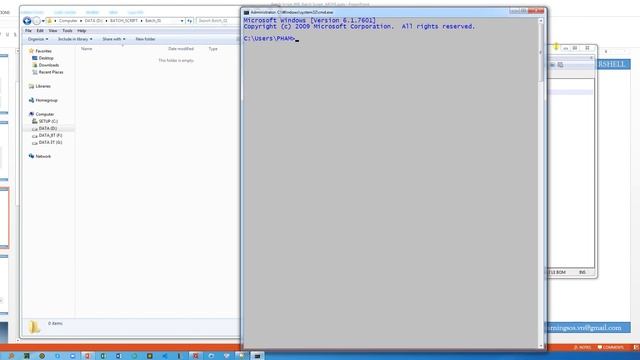Image resolution: width=640 pixels, height=360 pixels.
Task: Open Explorer's Edit menu
Action: pos(40,31)
